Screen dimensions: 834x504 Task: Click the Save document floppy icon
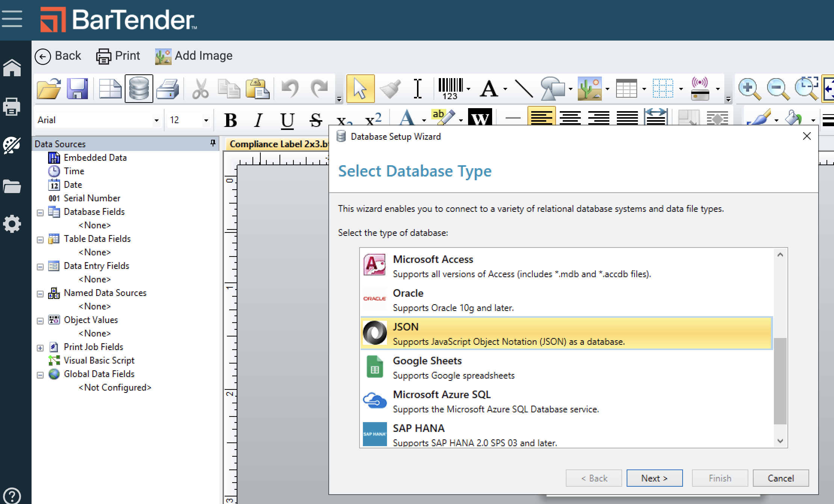(x=77, y=89)
